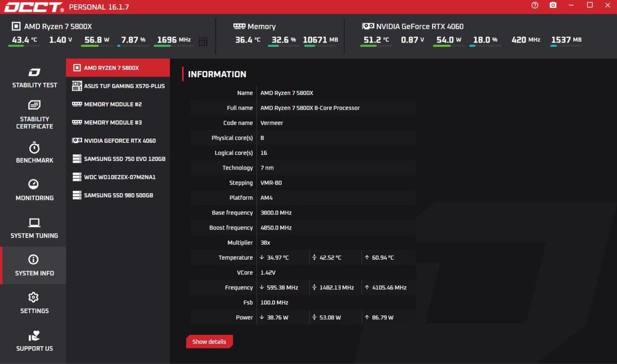Image resolution: width=617 pixels, height=364 pixels.
Task: Click GPU power 54.0 W reading
Action: pos(449,39)
